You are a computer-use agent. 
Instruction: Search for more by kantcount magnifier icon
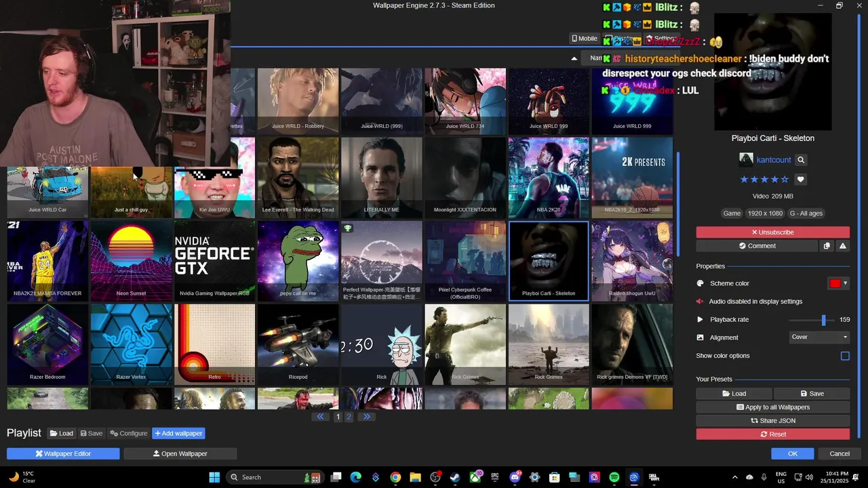pos(801,160)
